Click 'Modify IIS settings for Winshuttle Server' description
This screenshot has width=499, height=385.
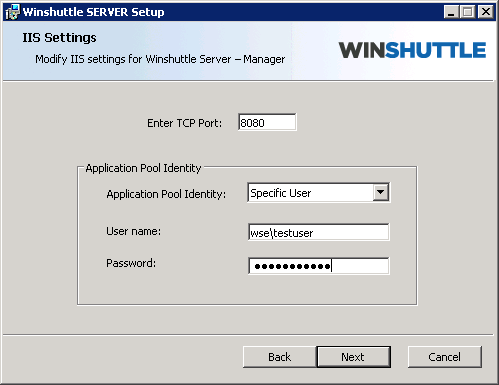pyautogui.click(x=160, y=59)
